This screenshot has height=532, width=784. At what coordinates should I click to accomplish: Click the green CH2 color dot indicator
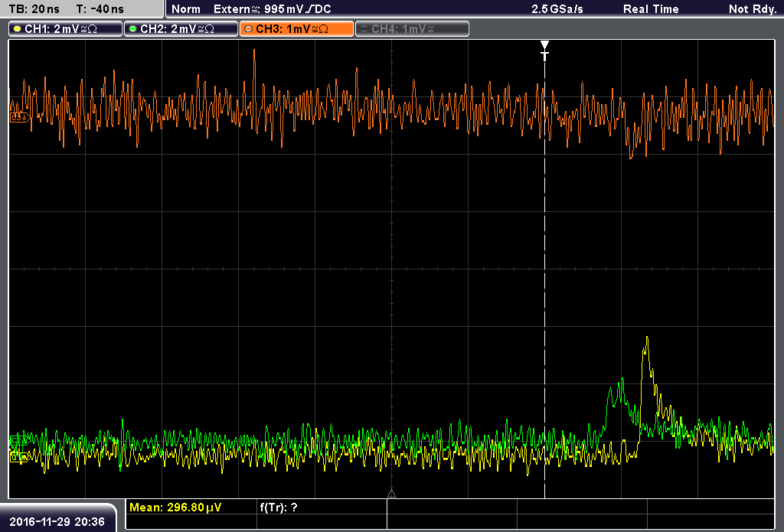pyautogui.click(x=133, y=29)
